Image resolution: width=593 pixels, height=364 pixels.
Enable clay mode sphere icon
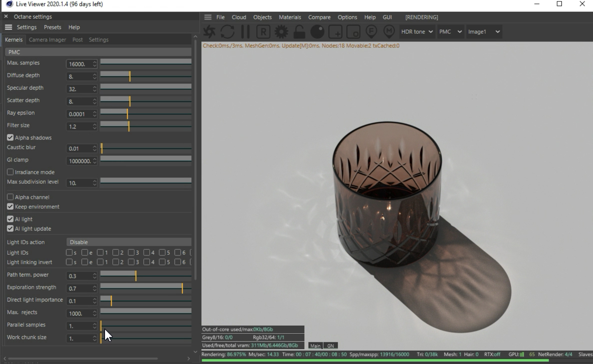pos(317,32)
